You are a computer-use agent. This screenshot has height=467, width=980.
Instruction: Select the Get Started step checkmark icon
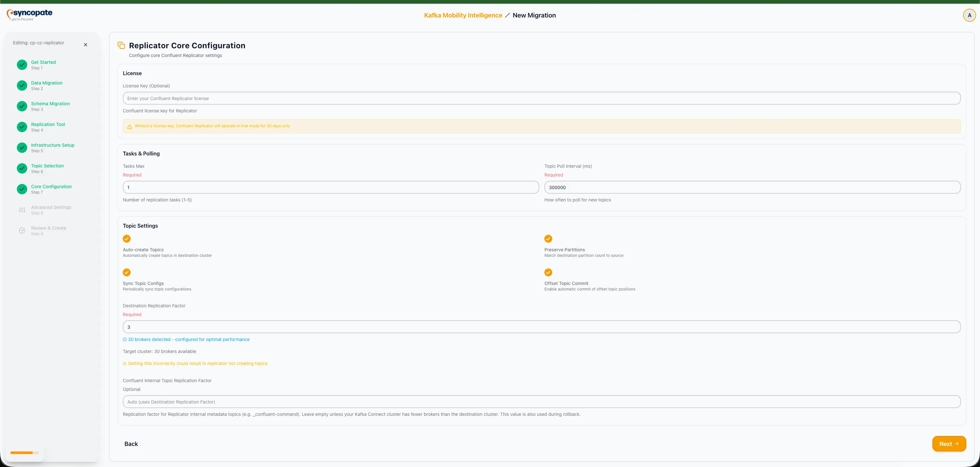coord(21,65)
